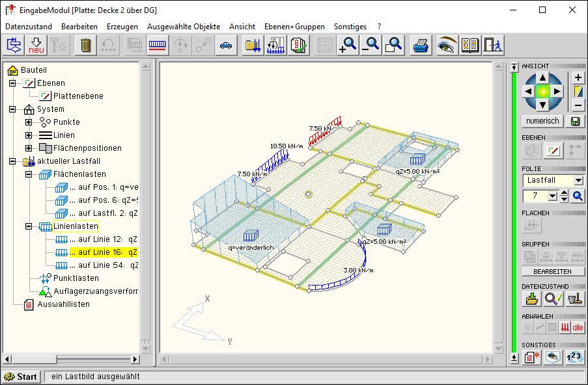This screenshot has width=588, height=385.
Task: Toggle the line loads selection button under ABWÄHLEN
Action: pyautogui.click(x=565, y=328)
